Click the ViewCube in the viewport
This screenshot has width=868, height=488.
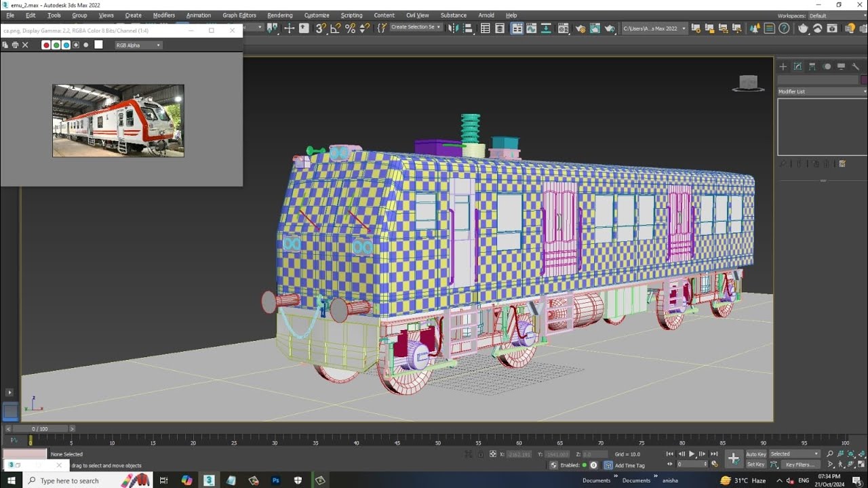coord(747,83)
